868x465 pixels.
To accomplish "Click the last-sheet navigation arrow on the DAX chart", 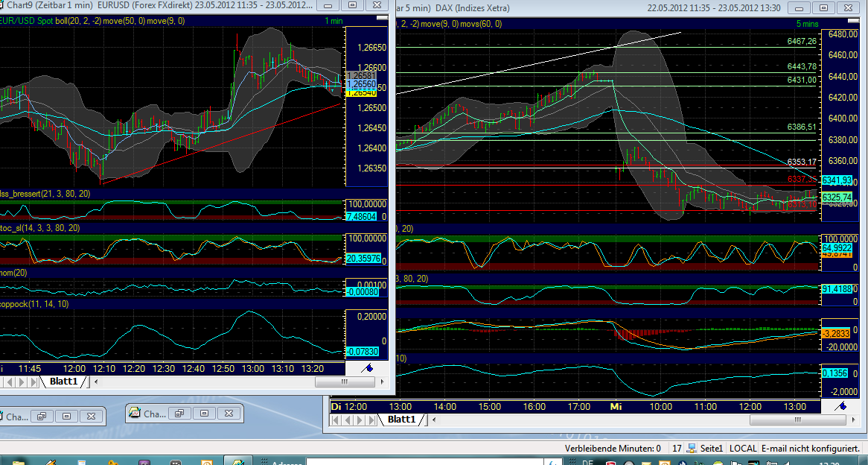I will coord(371,420).
